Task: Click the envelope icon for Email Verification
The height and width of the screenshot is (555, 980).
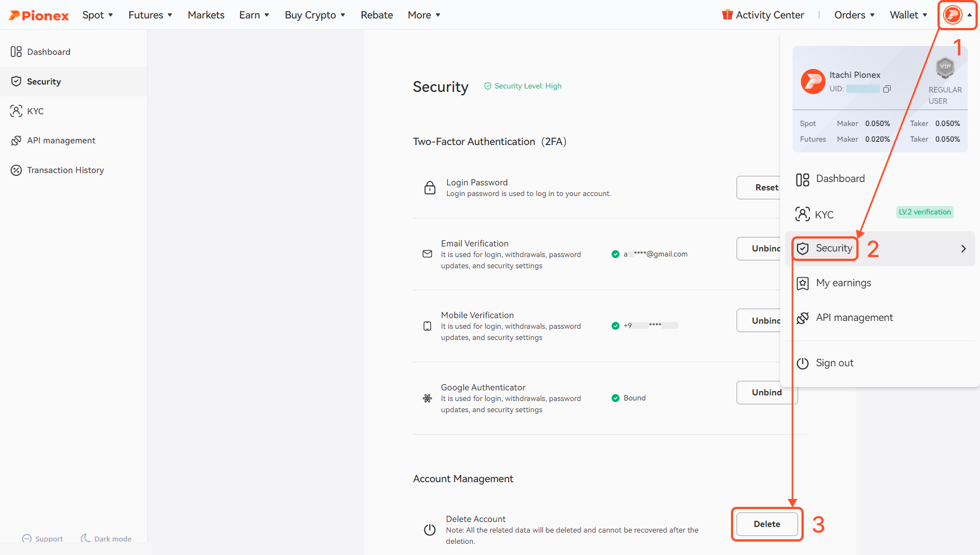Action: coord(428,254)
